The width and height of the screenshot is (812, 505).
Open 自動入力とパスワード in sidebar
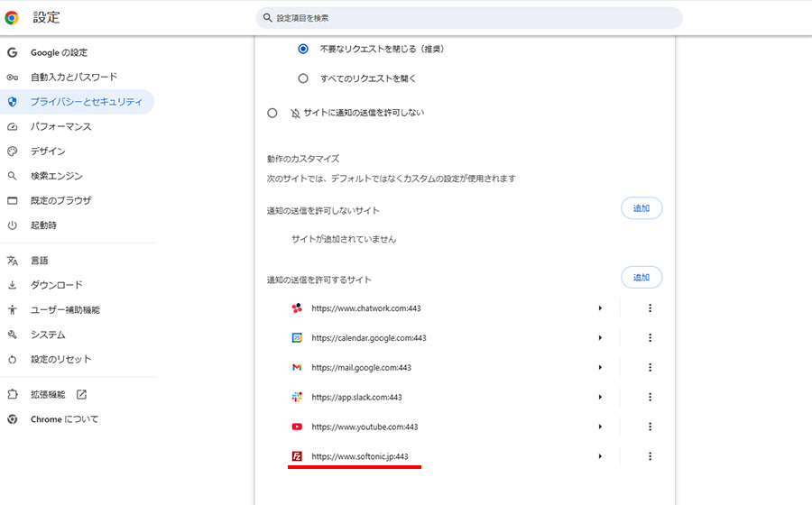tap(73, 78)
